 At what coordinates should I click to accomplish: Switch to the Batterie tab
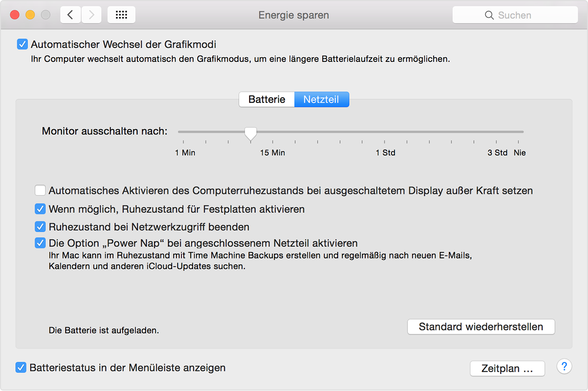(x=266, y=100)
